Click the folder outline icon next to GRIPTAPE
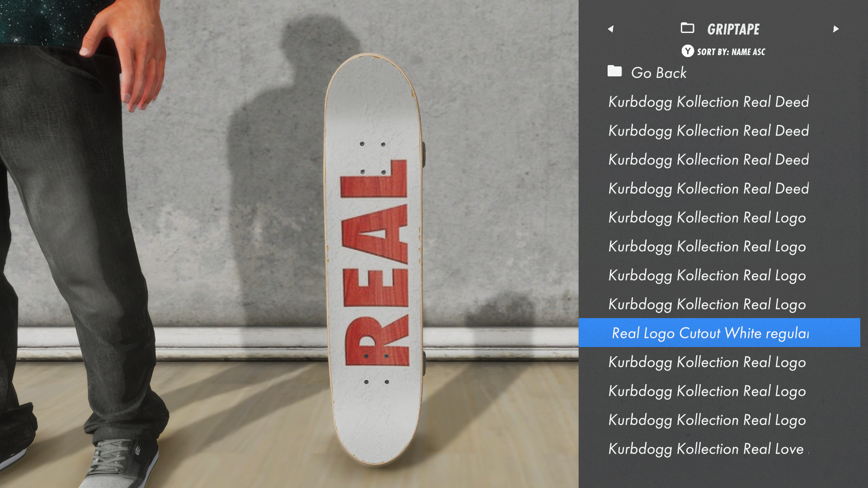Image resolution: width=868 pixels, height=488 pixels. click(x=687, y=28)
